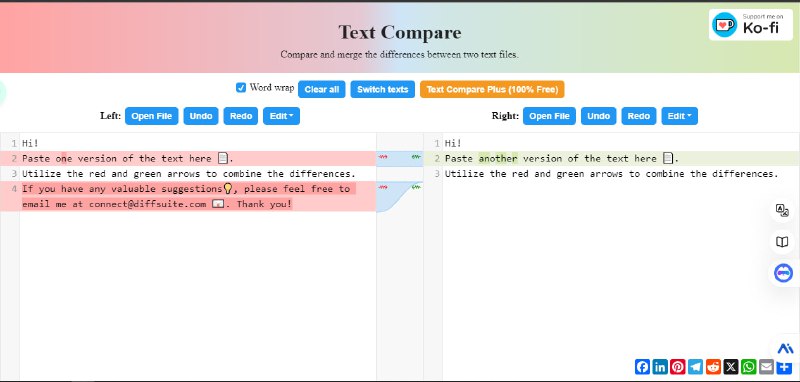Open Text Compare Plus (100% Free)
Screen dimensions: 800x382
[492, 89]
